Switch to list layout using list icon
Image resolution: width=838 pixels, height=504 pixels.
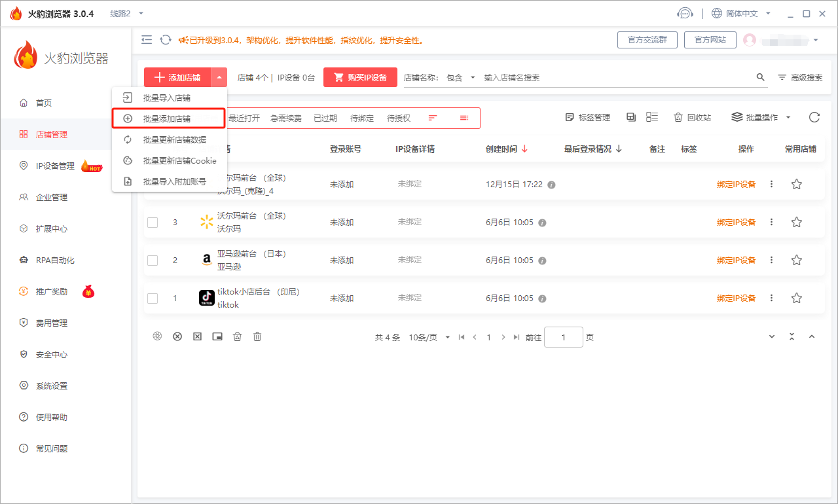pyautogui.click(x=651, y=117)
